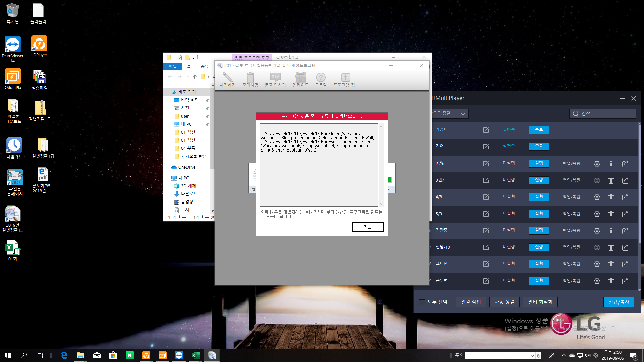This screenshot has height=362, width=644.
Task: Click shortcut export icon for 4/8 row
Action: [625, 197]
